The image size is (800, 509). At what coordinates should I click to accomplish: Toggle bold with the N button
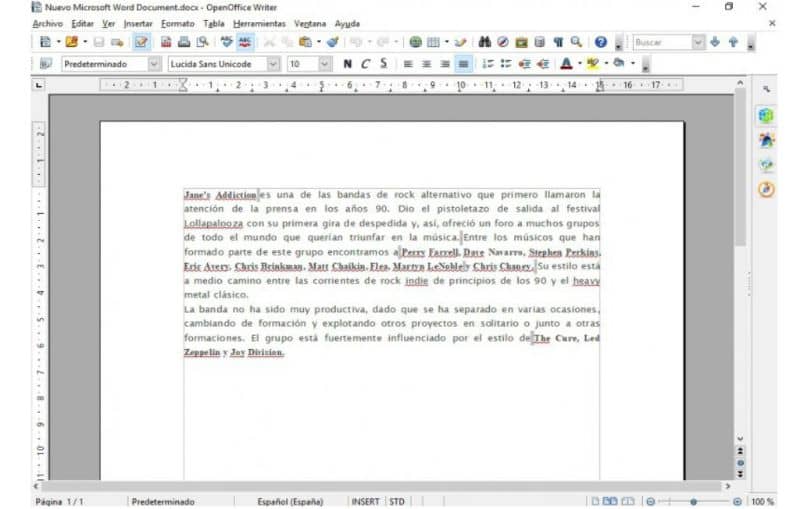tap(347, 64)
